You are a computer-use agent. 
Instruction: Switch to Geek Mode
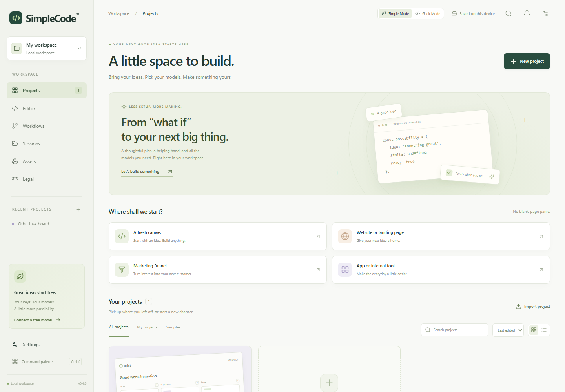coord(428,13)
